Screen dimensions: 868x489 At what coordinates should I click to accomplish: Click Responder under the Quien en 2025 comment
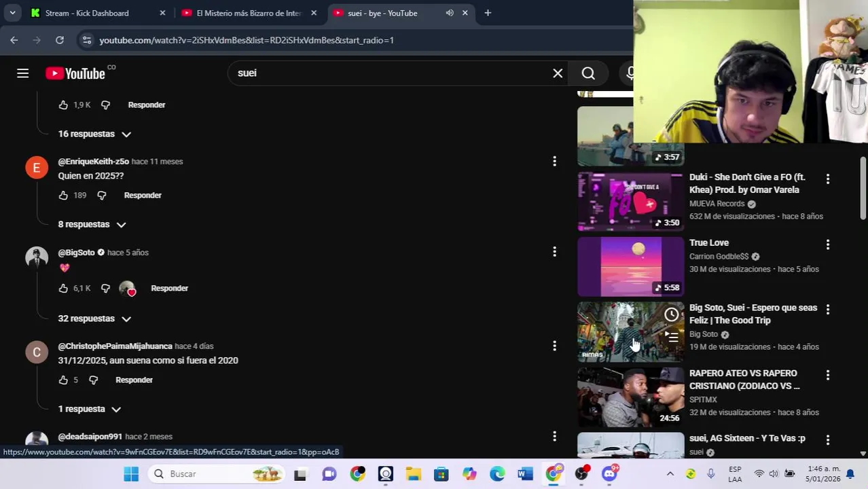coord(143,196)
